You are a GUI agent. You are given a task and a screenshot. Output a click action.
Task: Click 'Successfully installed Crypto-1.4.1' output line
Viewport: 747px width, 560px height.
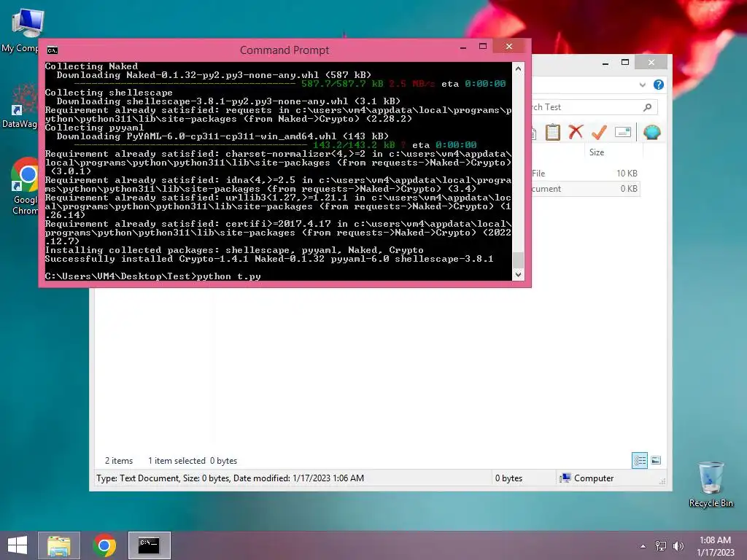269,259
